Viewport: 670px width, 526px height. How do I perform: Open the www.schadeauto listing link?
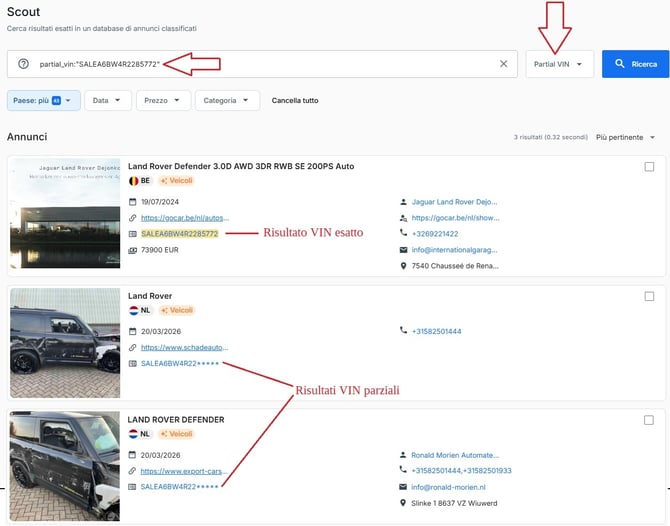click(x=185, y=347)
